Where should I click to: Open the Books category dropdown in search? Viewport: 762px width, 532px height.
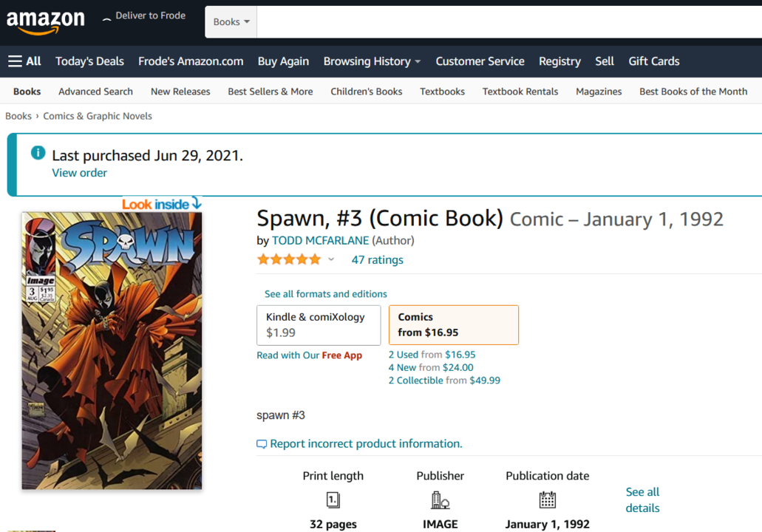[x=230, y=21]
